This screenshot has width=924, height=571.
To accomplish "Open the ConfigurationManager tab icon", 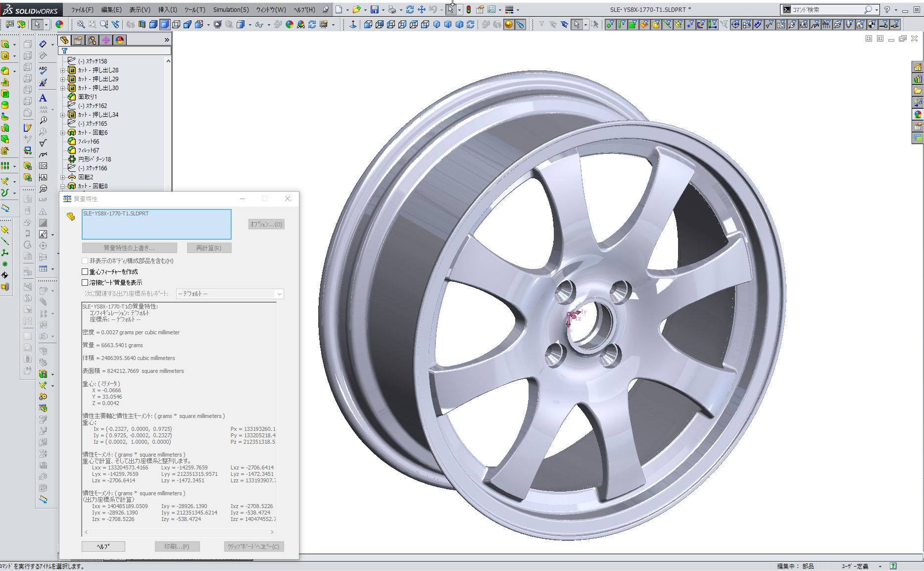I will pos(92,40).
